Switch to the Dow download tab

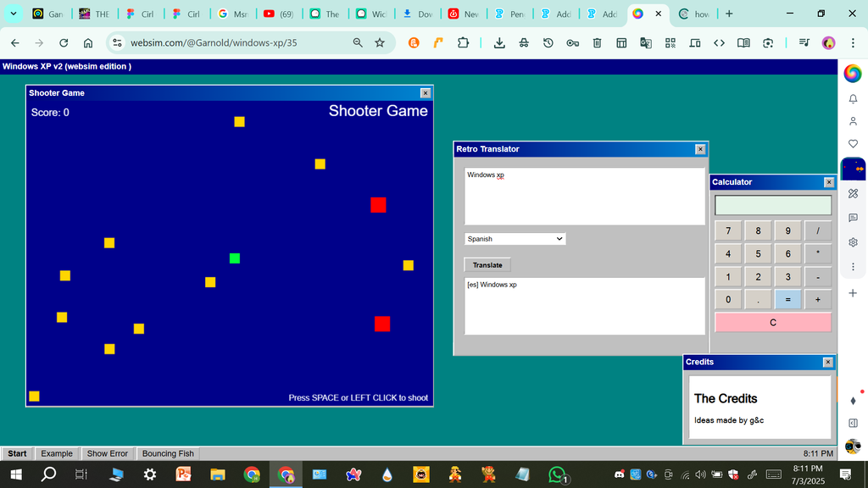[418, 14]
